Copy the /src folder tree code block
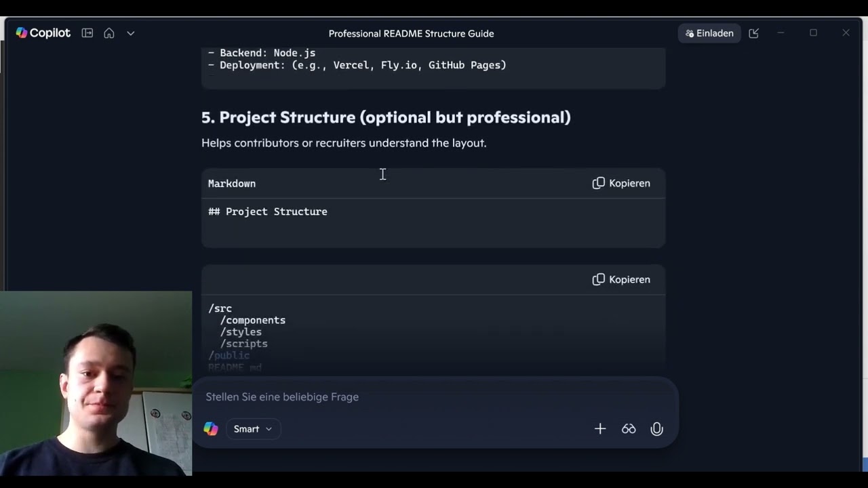 click(621, 279)
